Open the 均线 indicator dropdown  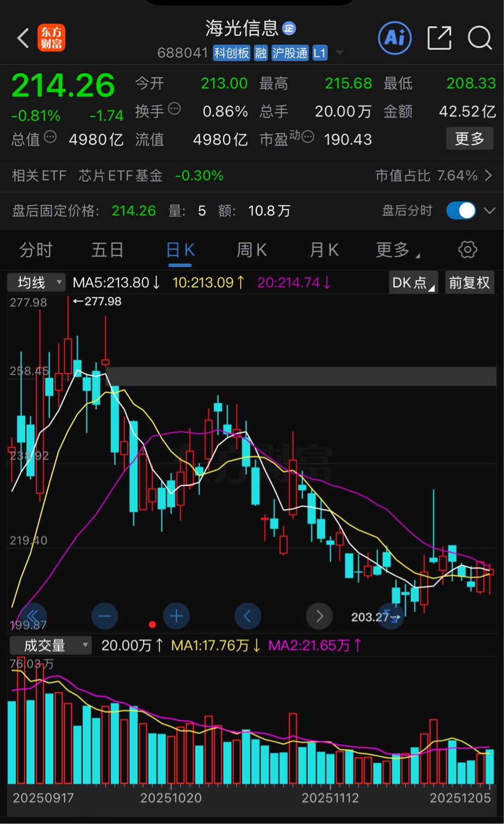[x=36, y=282]
